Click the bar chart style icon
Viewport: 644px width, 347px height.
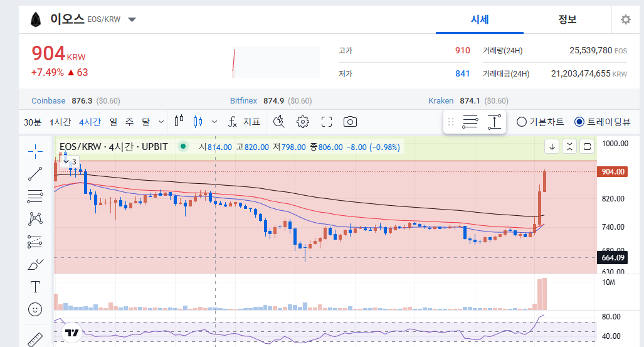[x=179, y=121]
